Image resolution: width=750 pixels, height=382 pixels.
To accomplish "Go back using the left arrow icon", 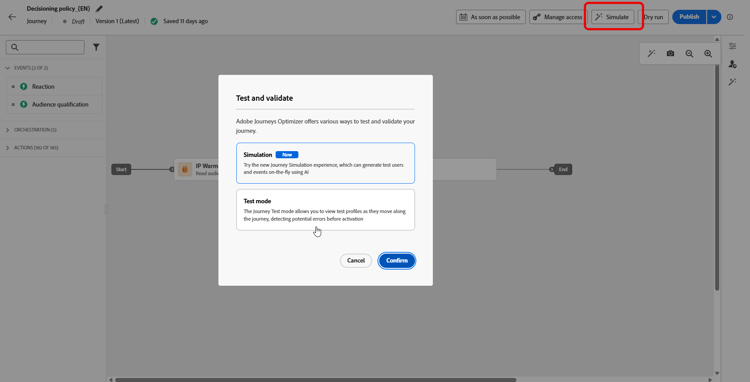I will pyautogui.click(x=12, y=17).
